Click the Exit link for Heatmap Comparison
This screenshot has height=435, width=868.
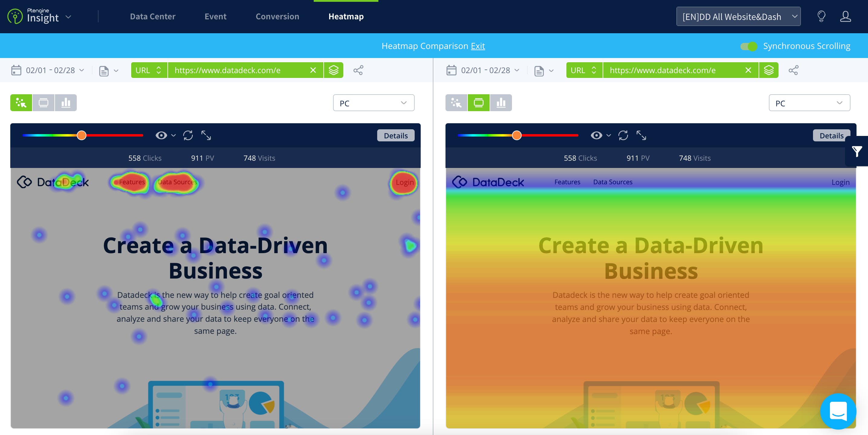[478, 46]
